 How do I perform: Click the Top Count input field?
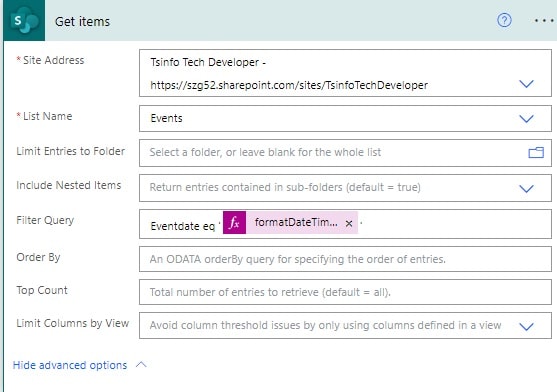[x=345, y=292]
